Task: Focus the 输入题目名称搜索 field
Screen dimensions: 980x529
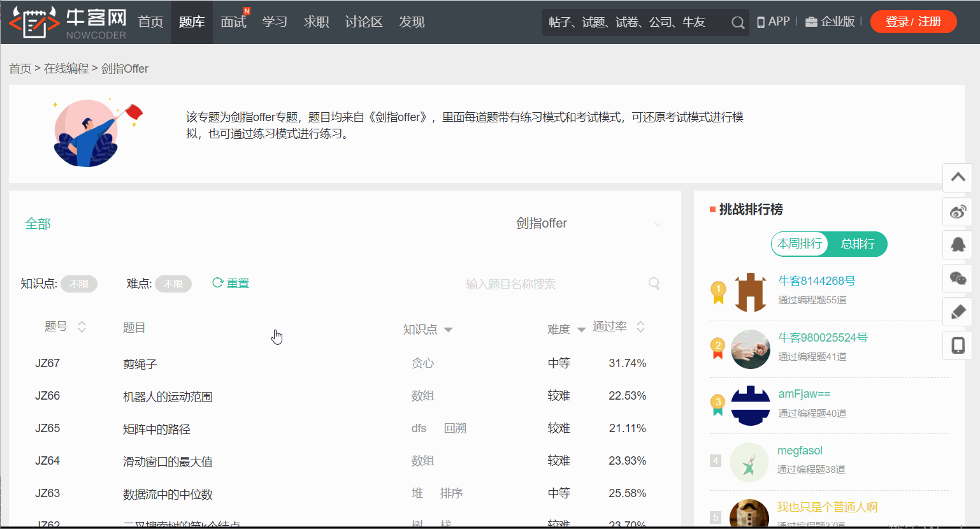Action: click(x=554, y=284)
